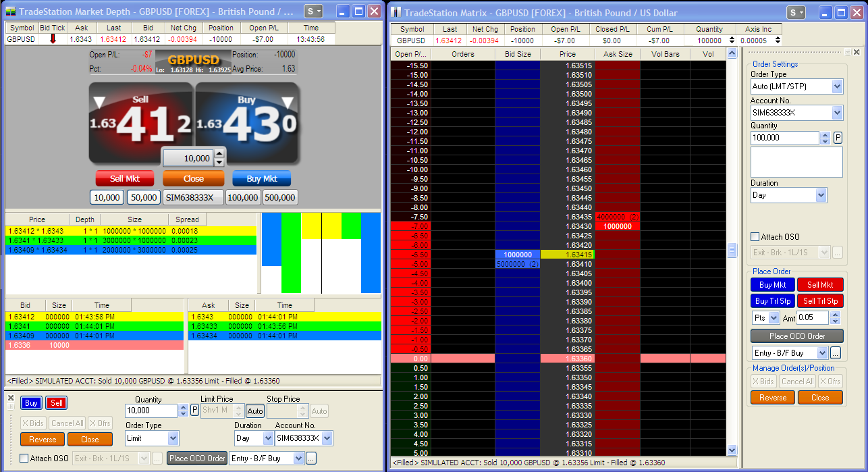Step the order bar Quantity spinner in Market Depth
This screenshot has width=868, height=472.
(x=184, y=411)
